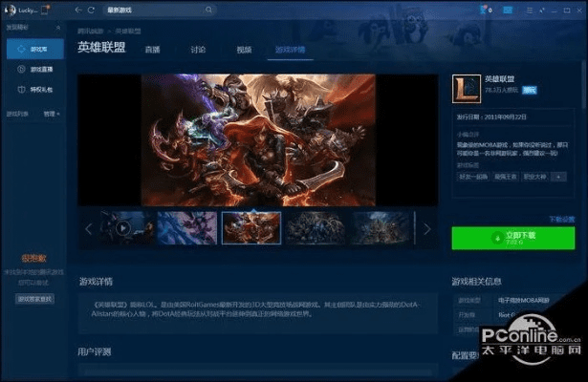Click the Lucky... username
The width and height of the screenshot is (588, 382).
point(28,11)
